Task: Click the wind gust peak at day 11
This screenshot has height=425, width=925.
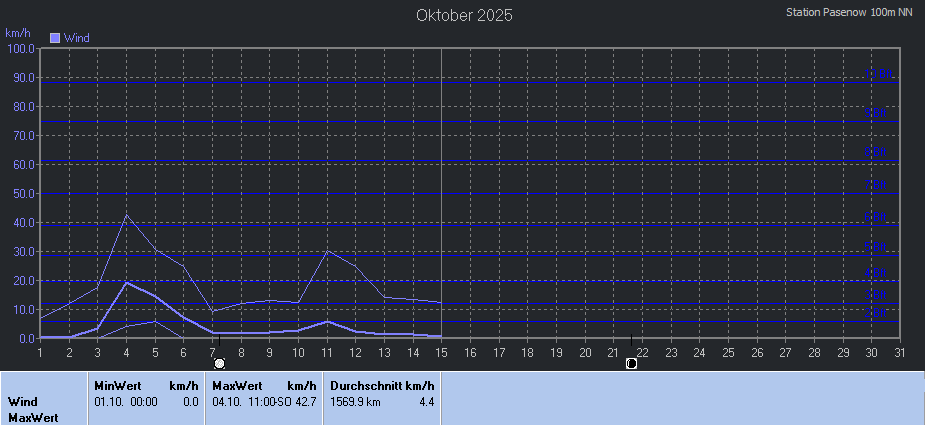Action: coord(327,250)
